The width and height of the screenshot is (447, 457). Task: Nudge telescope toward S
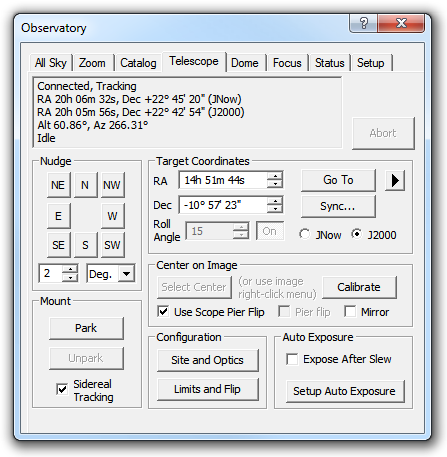click(x=85, y=245)
